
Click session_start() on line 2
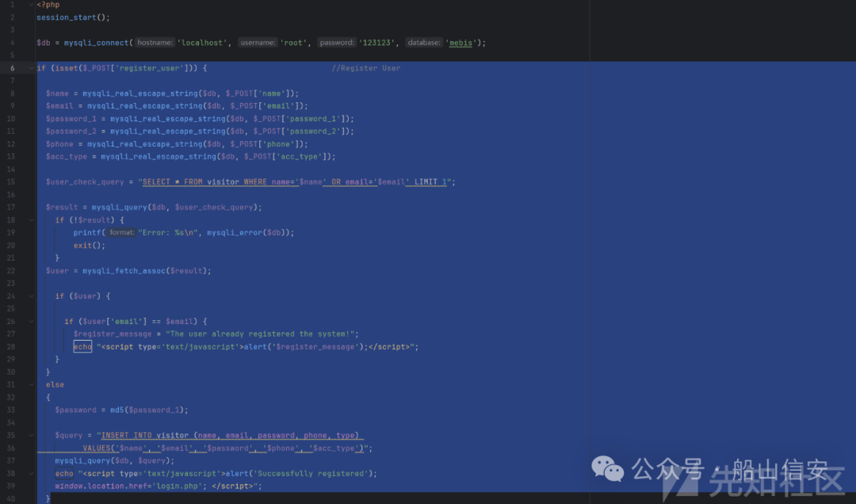click(x=73, y=17)
